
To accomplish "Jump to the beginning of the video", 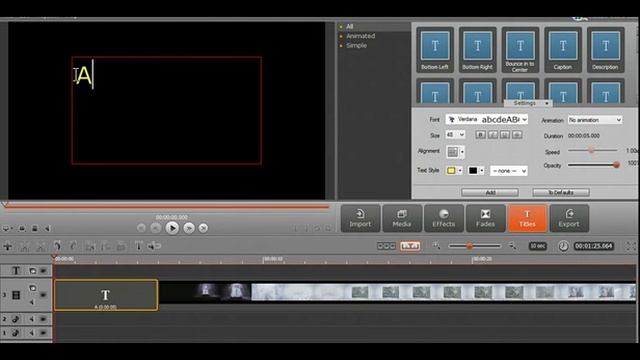I will tap(141, 228).
